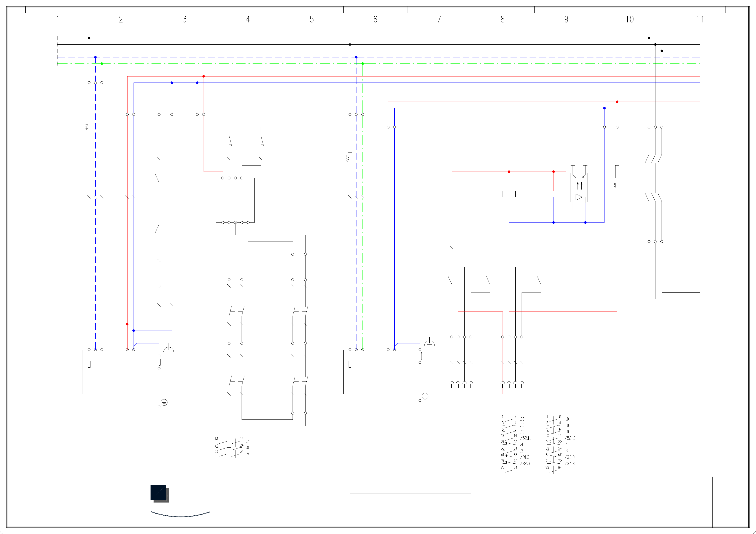This screenshot has height=534, width=756.
Task: Select the circled earth symbol below column 7
Action: (x=425, y=396)
